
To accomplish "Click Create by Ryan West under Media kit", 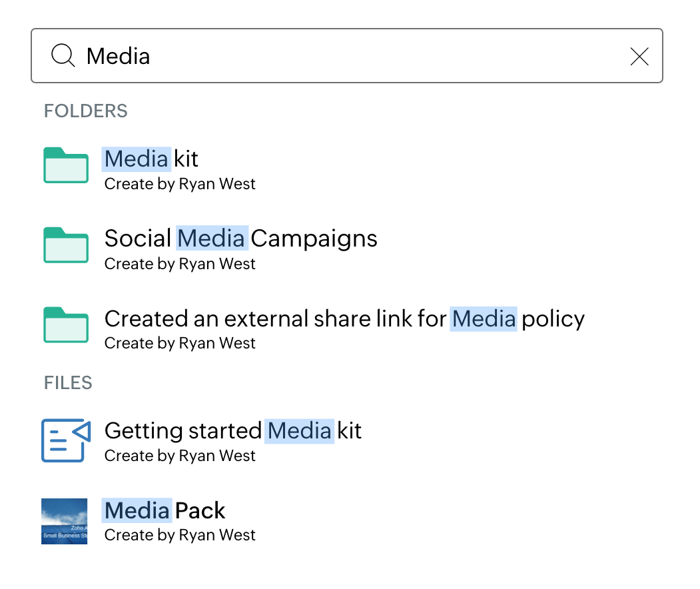I will point(180,185).
